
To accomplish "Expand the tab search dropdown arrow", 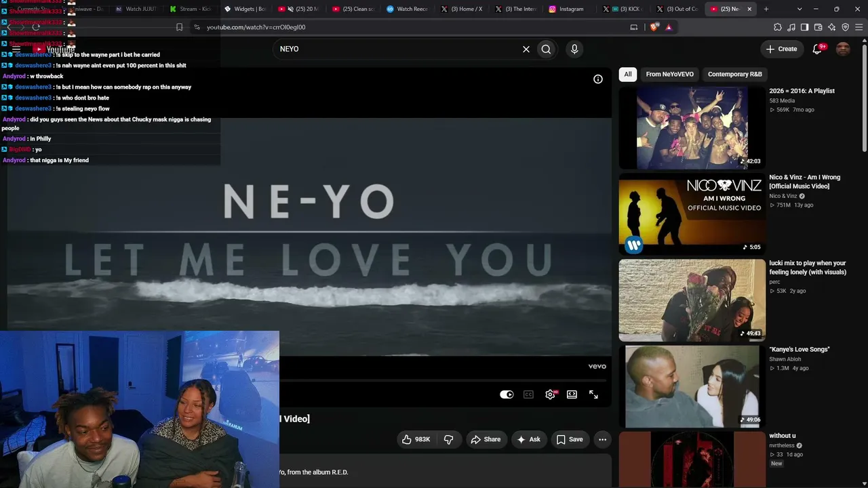I will [800, 9].
